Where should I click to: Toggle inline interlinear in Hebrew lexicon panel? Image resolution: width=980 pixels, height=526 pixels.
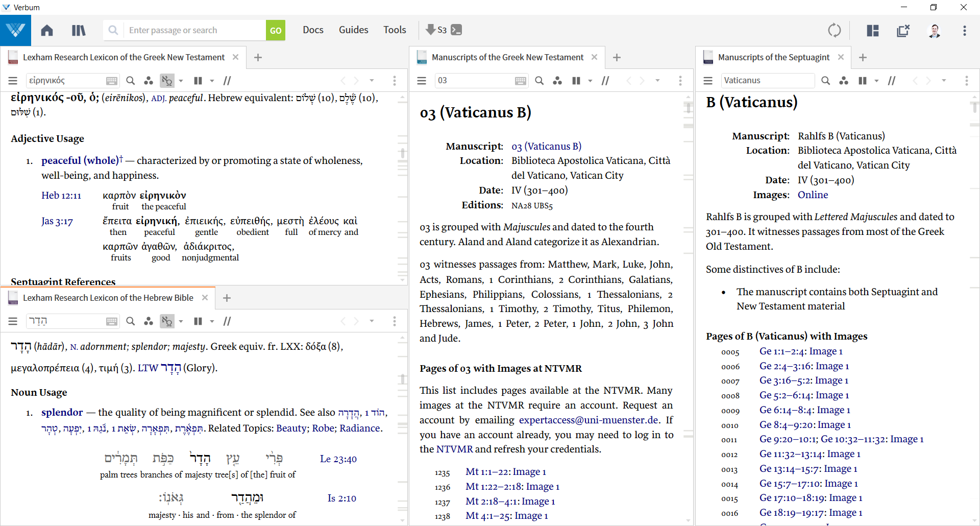coord(167,321)
